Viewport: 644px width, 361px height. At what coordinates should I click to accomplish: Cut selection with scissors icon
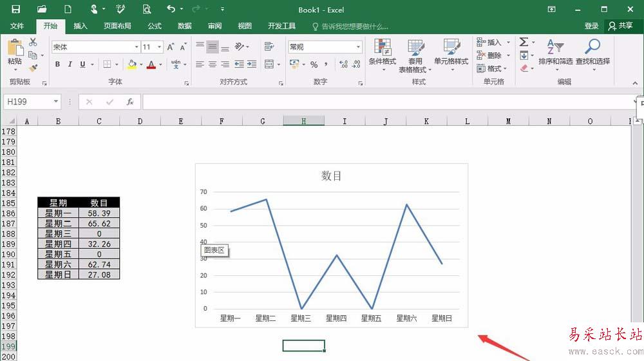click(x=33, y=42)
